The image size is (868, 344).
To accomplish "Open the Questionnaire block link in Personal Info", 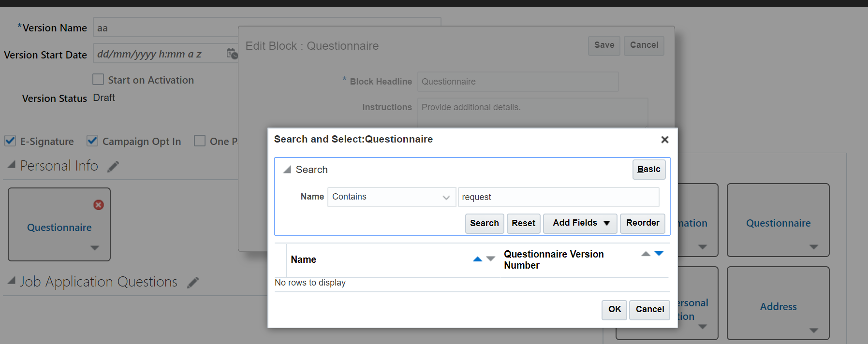I will [59, 228].
